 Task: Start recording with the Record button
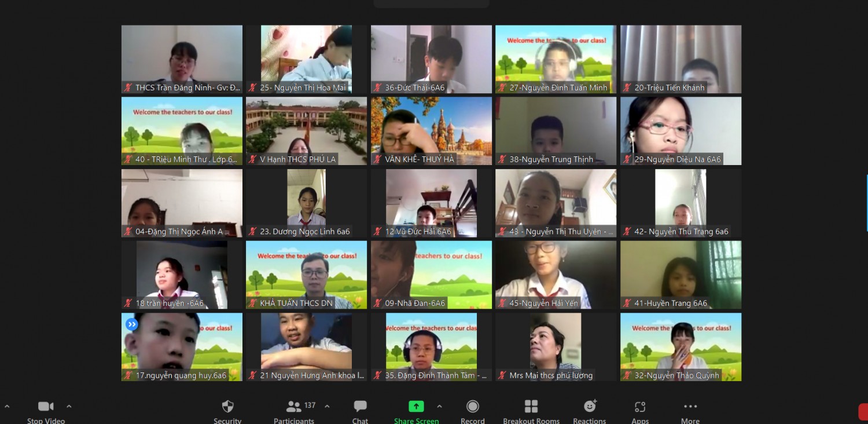coord(473,407)
